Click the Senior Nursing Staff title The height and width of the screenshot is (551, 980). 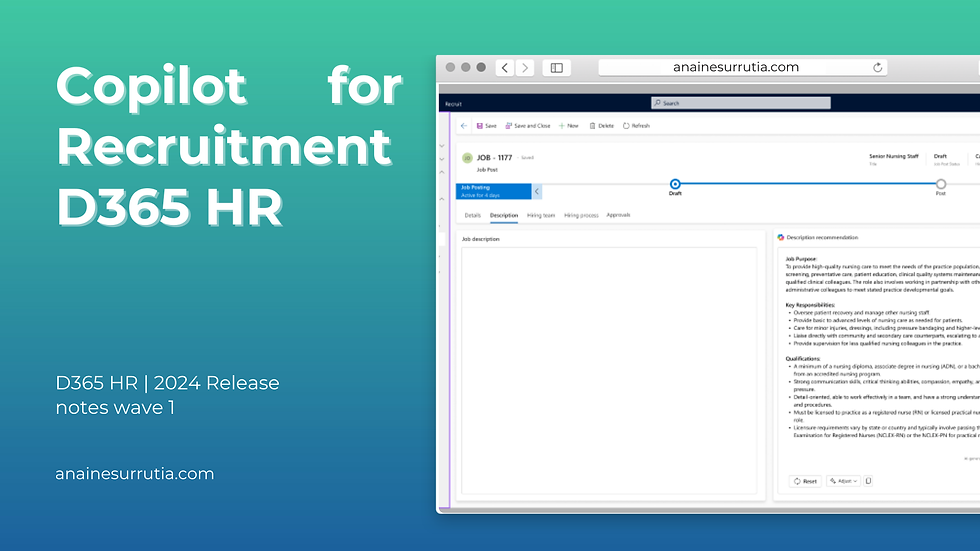(894, 156)
